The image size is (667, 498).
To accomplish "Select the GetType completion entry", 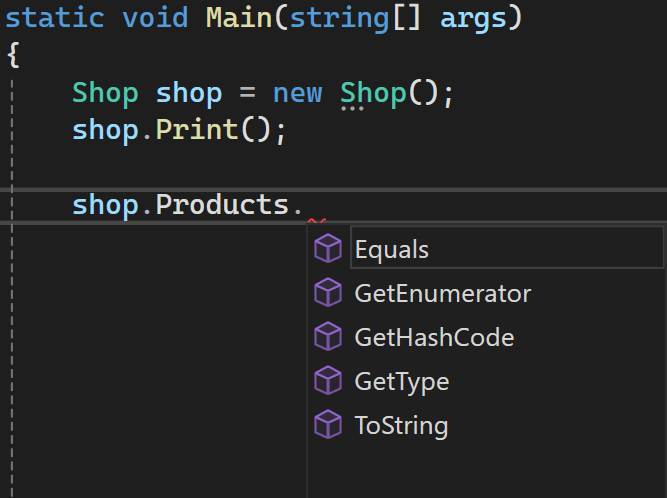I will (x=401, y=381).
